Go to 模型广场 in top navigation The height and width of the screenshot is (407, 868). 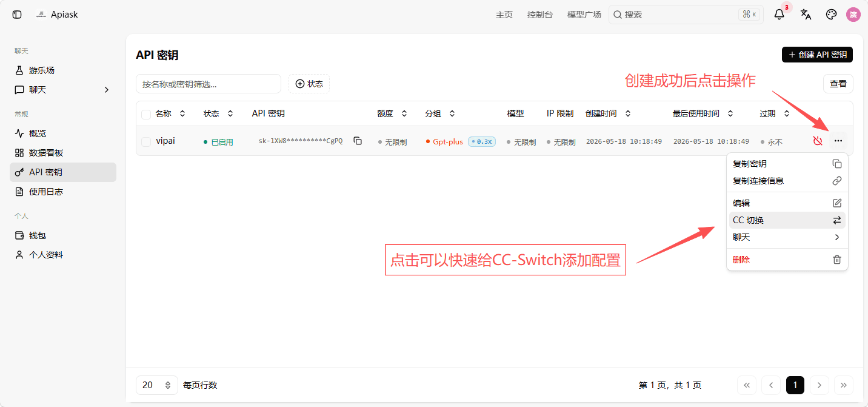click(x=584, y=15)
